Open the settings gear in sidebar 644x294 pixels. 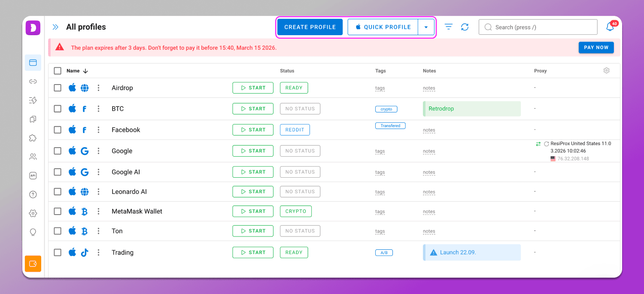tap(33, 213)
